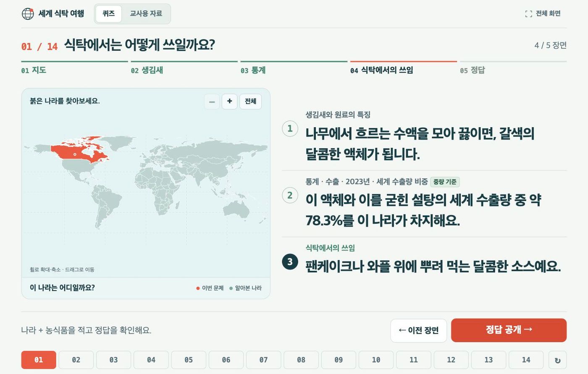Click the 붉은 나라를 찾아보세요 text
The image size is (588, 374).
coord(65,101)
